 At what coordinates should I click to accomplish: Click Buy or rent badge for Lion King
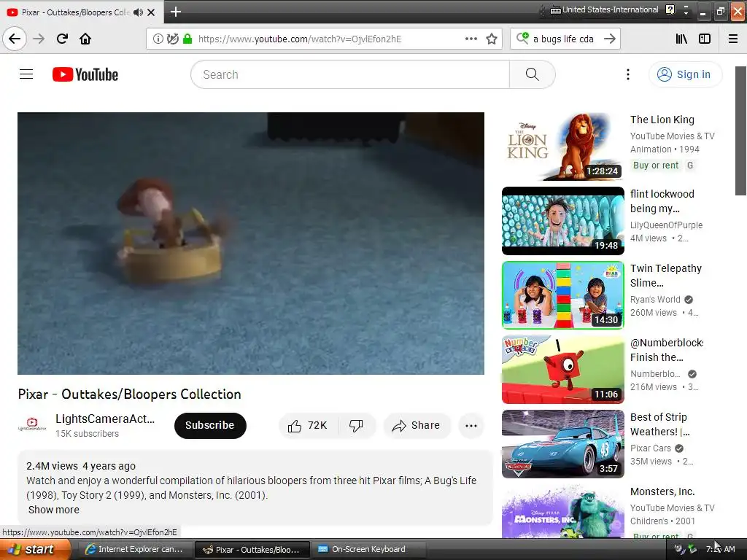click(656, 166)
